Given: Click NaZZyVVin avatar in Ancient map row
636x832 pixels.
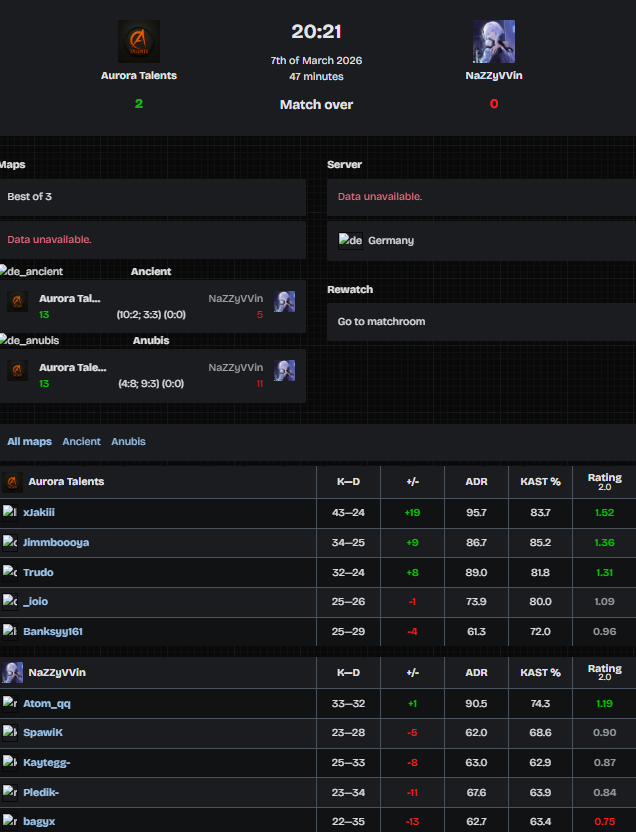Looking at the screenshot, I should click(x=284, y=301).
